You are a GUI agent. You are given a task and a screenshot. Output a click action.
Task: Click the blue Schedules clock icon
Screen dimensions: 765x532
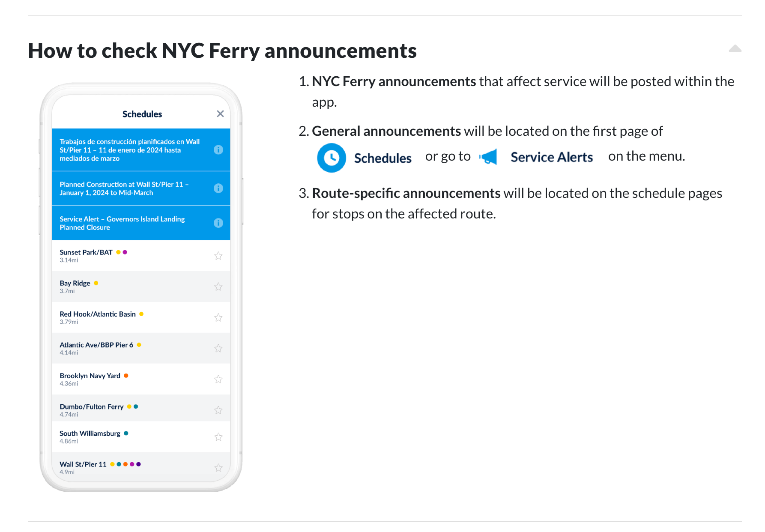[x=332, y=158]
